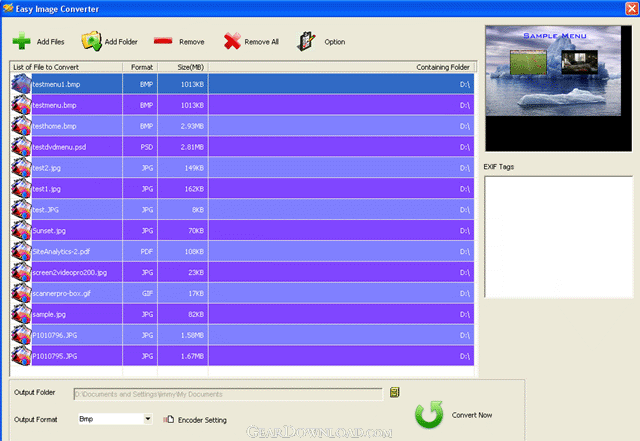640x441 pixels.
Task: Select the P1010795.JPG file name
Action: pos(55,356)
